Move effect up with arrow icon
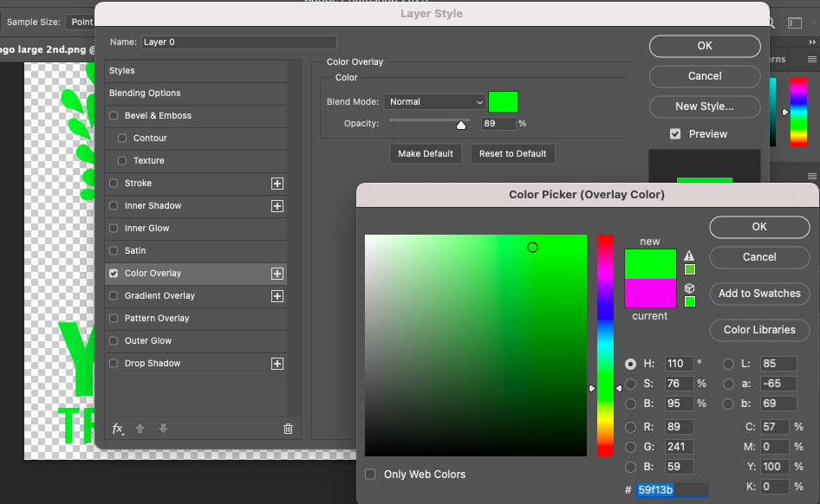 pyautogui.click(x=140, y=429)
